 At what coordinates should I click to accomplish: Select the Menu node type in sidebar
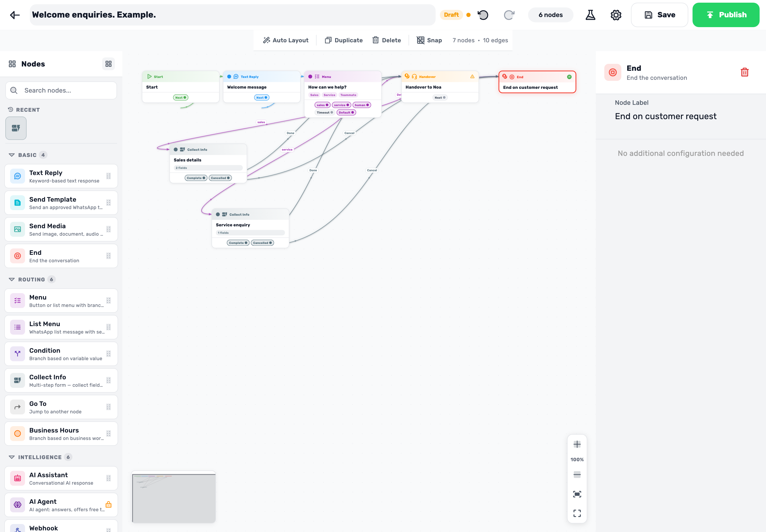pos(61,301)
